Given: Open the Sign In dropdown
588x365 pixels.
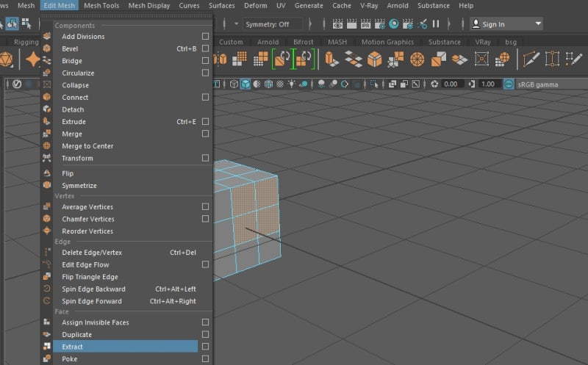Looking at the screenshot, I should point(506,24).
